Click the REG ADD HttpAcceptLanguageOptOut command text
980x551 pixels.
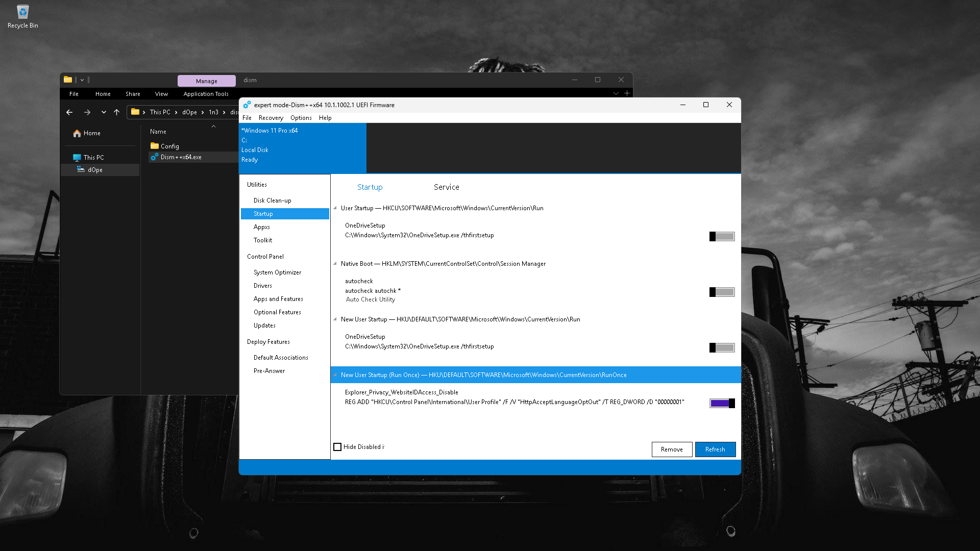click(514, 402)
